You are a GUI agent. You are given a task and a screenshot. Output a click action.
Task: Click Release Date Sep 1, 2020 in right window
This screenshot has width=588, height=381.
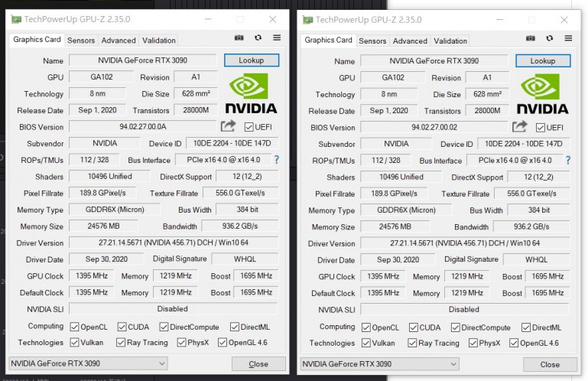point(388,111)
